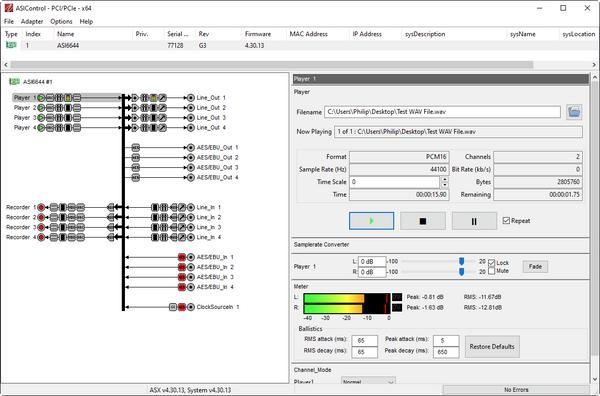The height and width of the screenshot is (396, 600).
Task: Select the Player 1 label in topology
Action: point(25,98)
